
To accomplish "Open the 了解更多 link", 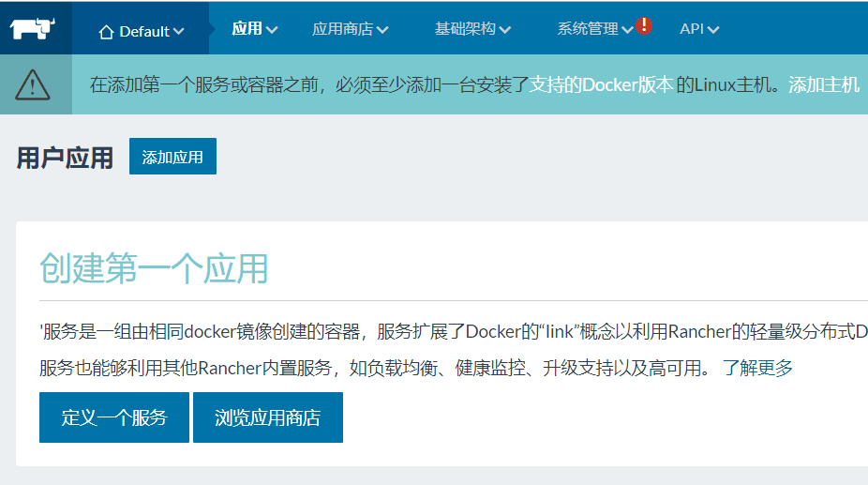I will tap(757, 368).
